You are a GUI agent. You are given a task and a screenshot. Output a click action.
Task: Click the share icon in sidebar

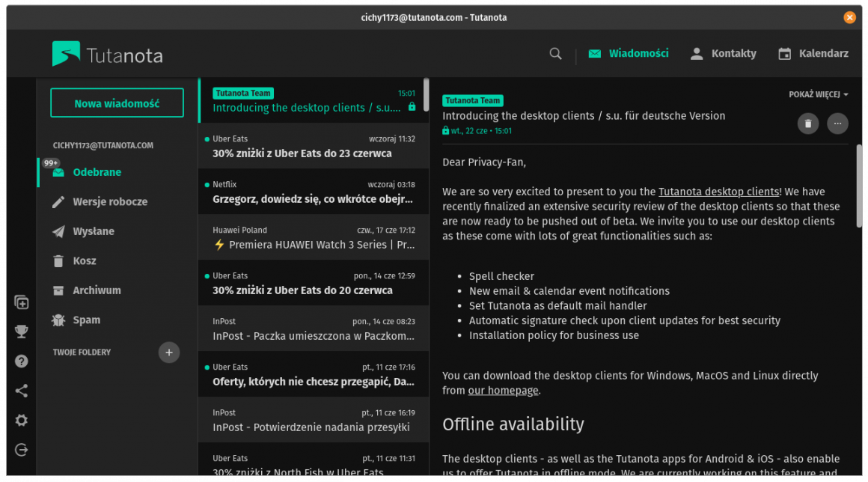pyautogui.click(x=22, y=391)
